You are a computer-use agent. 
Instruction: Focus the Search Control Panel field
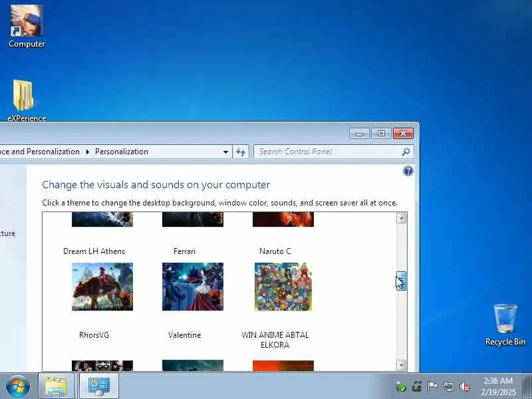click(329, 152)
